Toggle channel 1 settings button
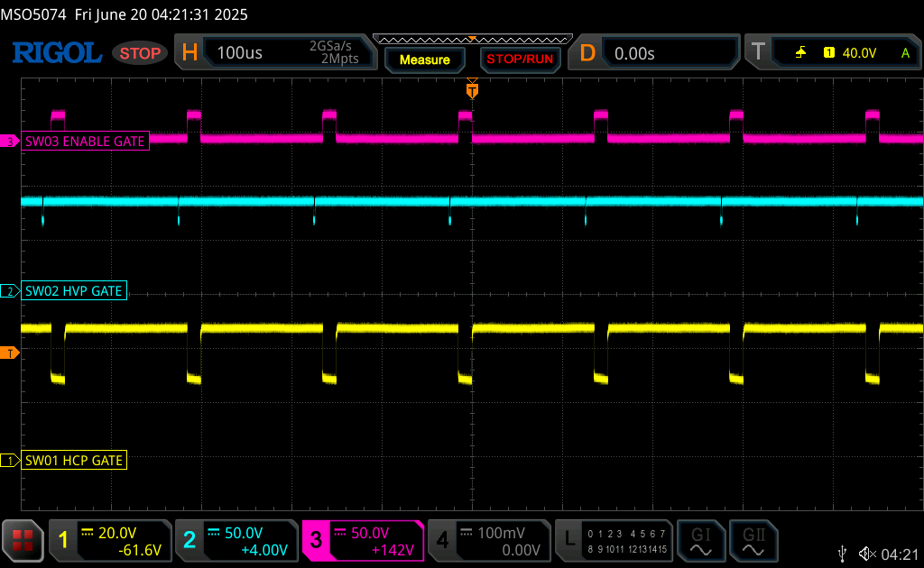This screenshot has width=924, height=568. (x=63, y=540)
